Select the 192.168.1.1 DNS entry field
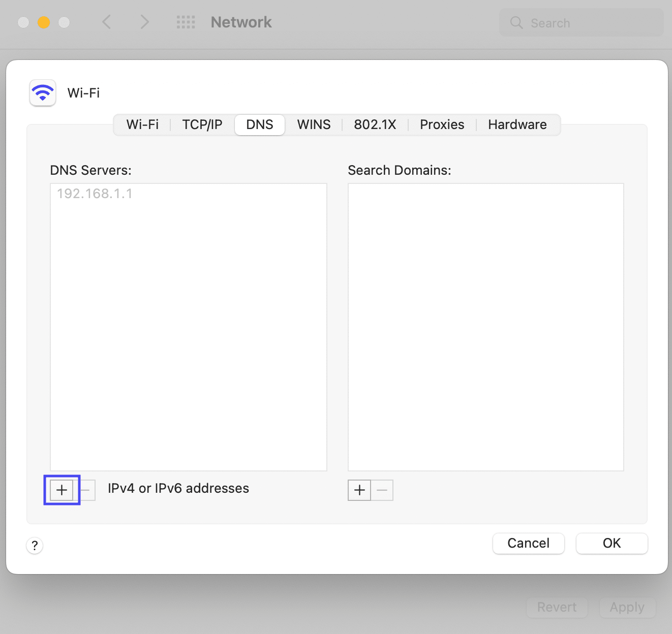This screenshot has width=672, height=634. (94, 194)
